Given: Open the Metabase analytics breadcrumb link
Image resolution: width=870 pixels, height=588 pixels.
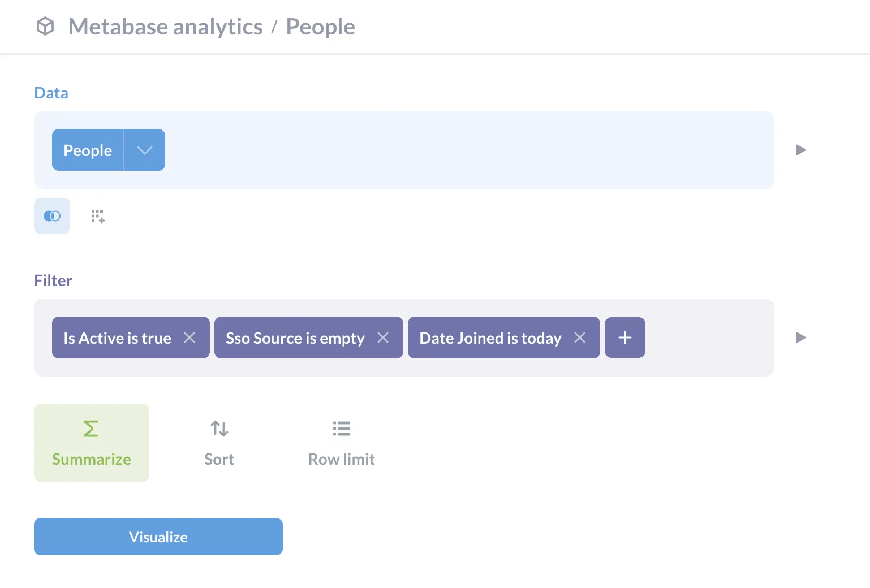Looking at the screenshot, I should 165,27.
